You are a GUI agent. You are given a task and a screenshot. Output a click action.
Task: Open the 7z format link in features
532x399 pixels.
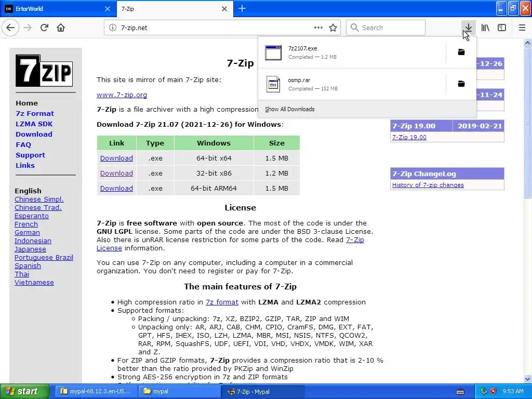[222, 302]
